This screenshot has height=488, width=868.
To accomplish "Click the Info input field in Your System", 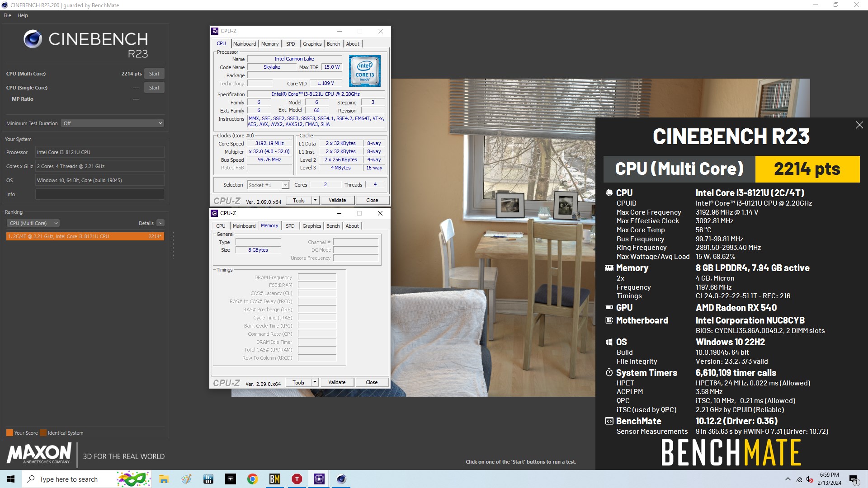I will point(100,194).
